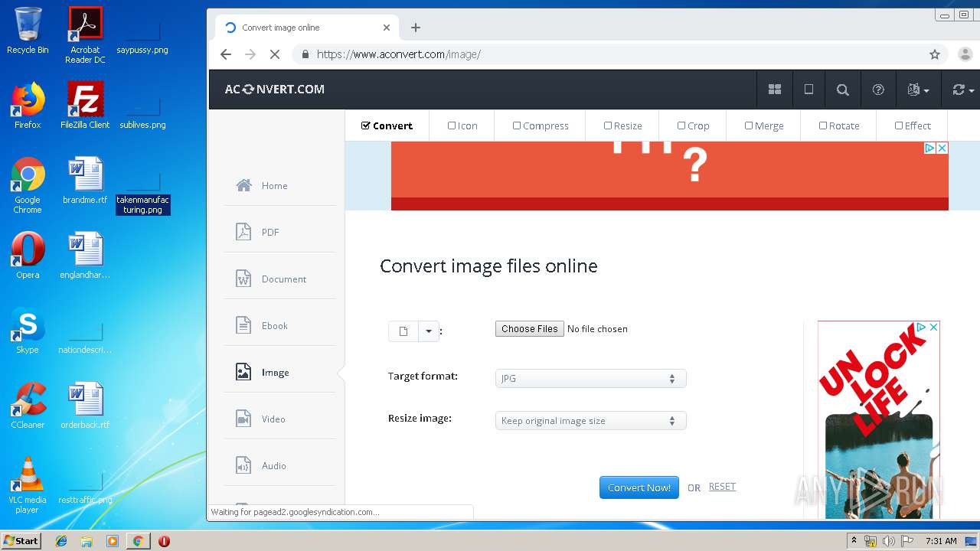Open the Target format JPG dropdown
The height and width of the screenshot is (551, 980).
(x=590, y=378)
